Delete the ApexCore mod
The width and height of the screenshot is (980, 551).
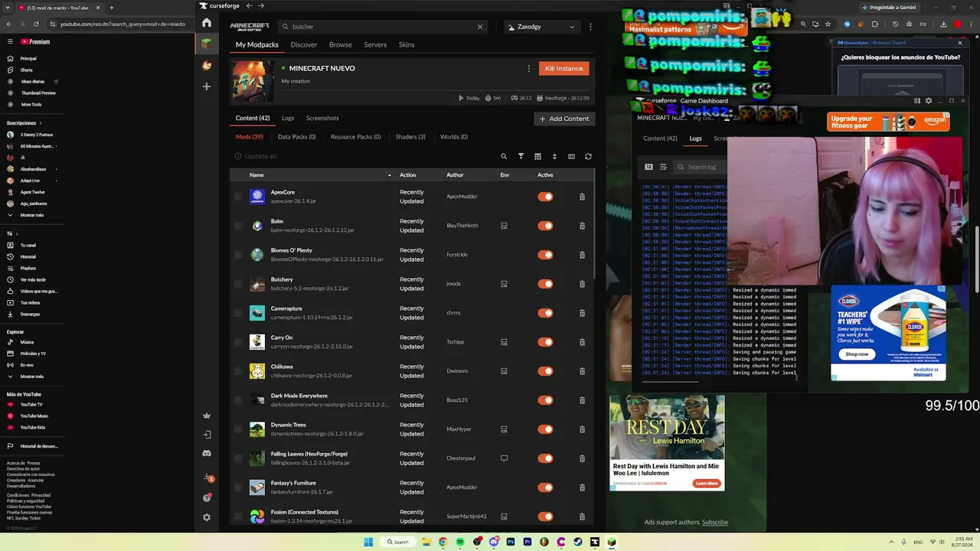tap(582, 197)
